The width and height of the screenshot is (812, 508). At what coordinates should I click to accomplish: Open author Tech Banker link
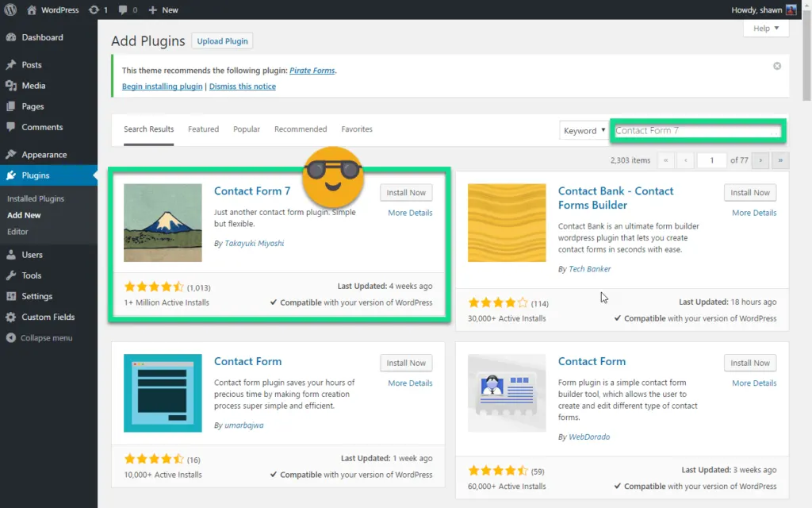pyautogui.click(x=589, y=269)
